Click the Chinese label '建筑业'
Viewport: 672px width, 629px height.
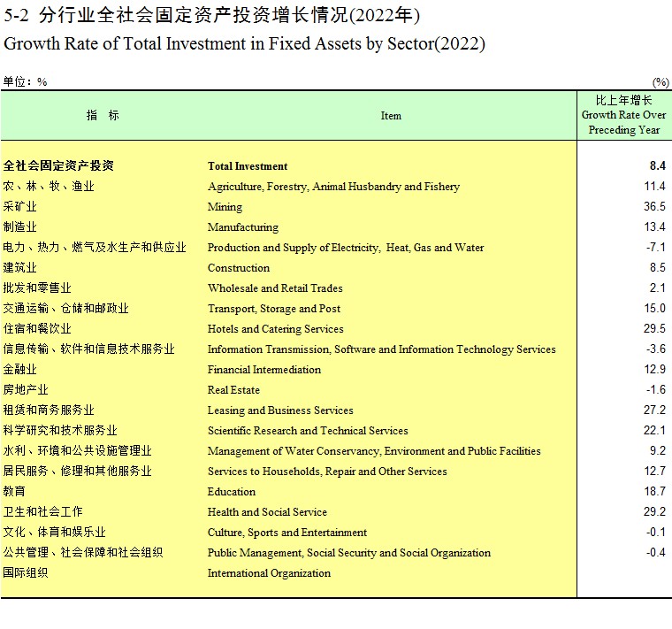point(19,267)
